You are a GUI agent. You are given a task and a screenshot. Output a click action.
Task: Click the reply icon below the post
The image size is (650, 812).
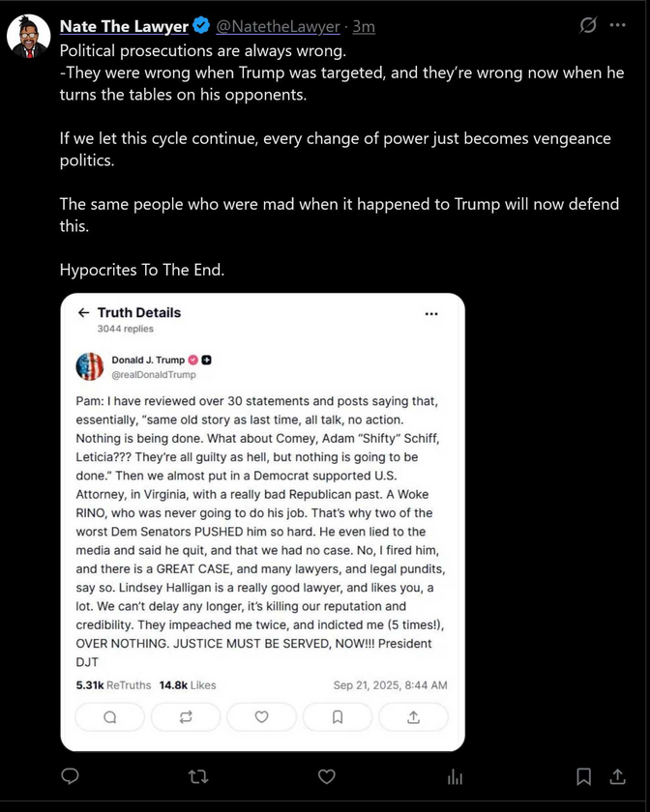70,776
